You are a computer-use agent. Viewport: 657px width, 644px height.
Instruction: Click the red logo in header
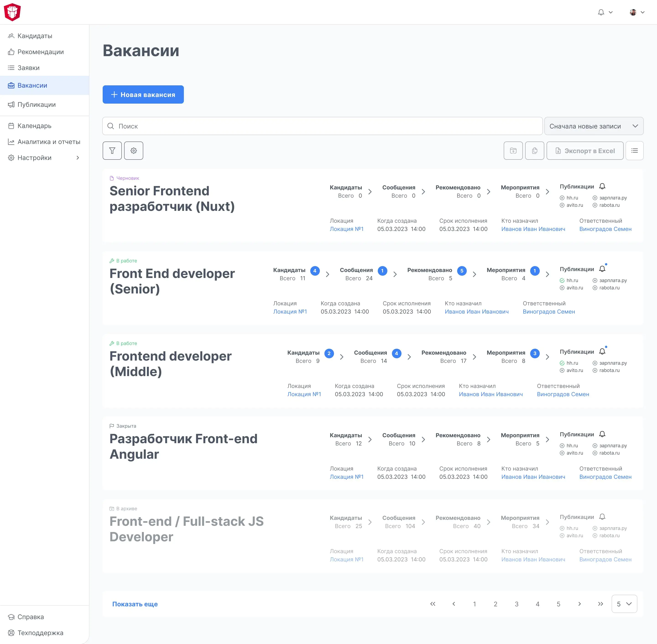tap(13, 12)
